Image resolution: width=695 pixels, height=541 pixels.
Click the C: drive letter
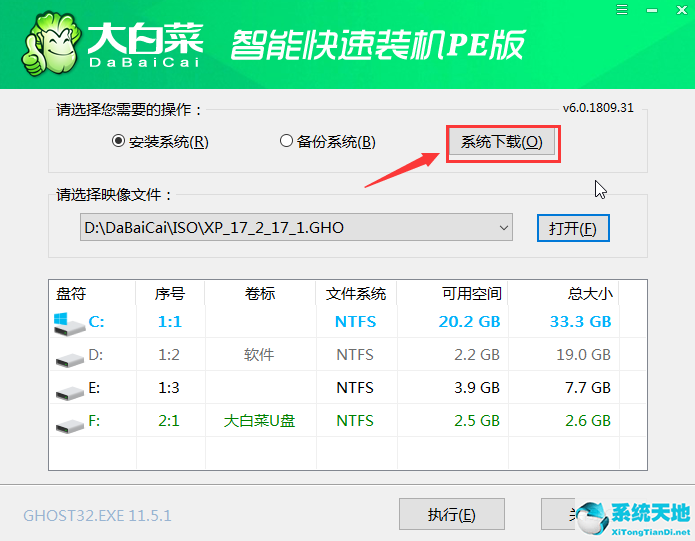pos(97,322)
